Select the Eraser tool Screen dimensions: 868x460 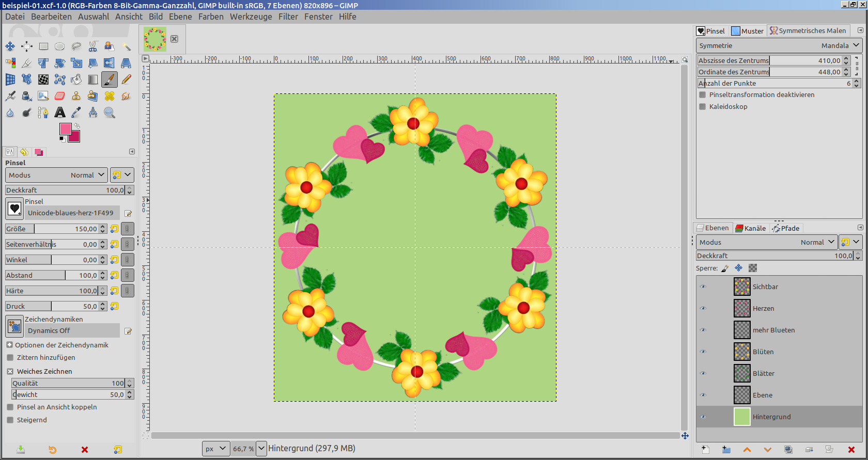click(x=60, y=96)
